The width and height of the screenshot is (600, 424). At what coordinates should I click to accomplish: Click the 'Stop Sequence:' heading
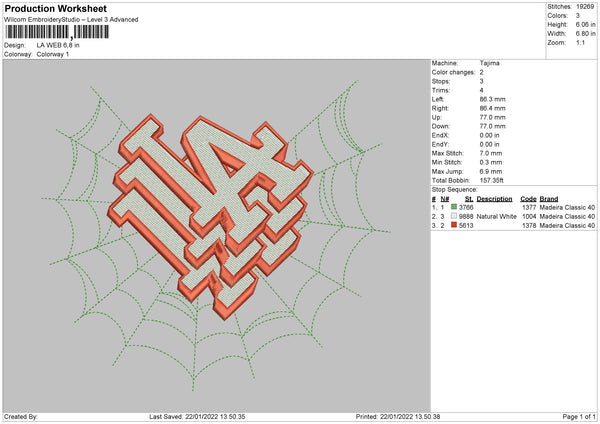[x=455, y=190]
